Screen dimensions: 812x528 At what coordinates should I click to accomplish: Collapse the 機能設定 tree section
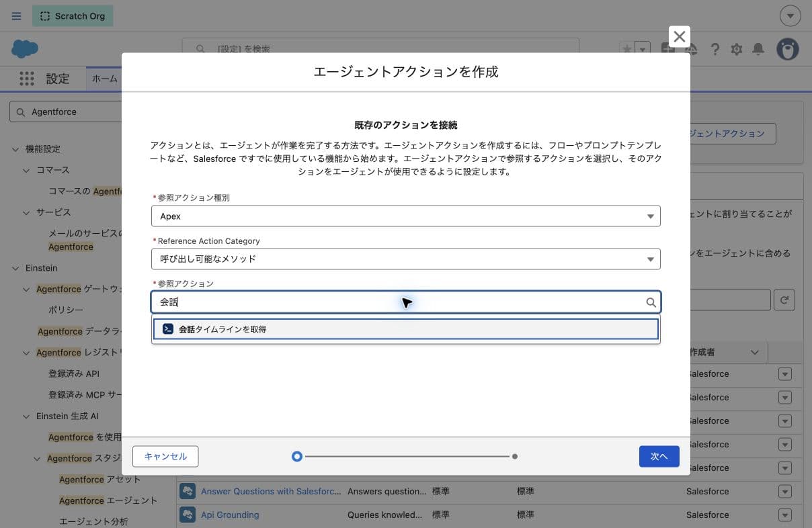[x=15, y=149]
